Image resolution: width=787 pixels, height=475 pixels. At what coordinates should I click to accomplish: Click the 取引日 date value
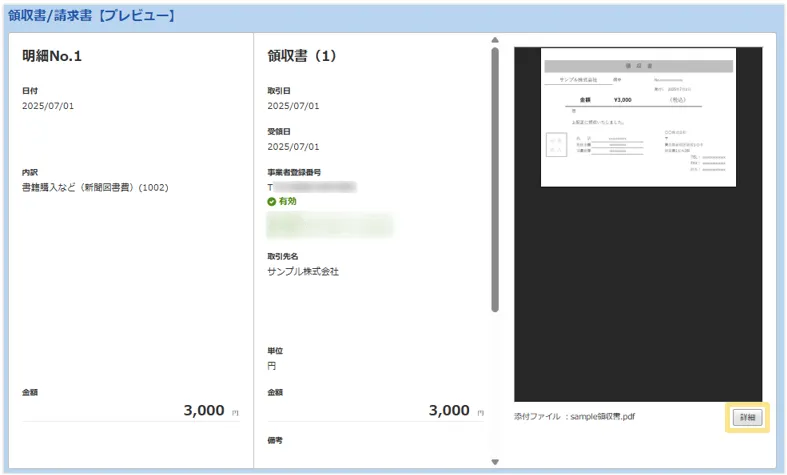point(293,105)
